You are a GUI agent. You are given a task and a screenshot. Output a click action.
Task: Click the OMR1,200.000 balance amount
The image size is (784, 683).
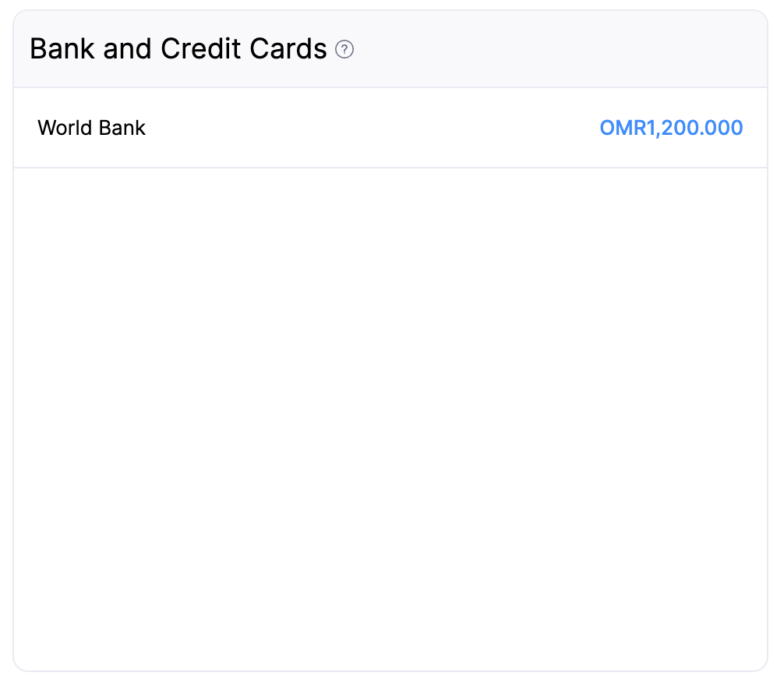[670, 128]
